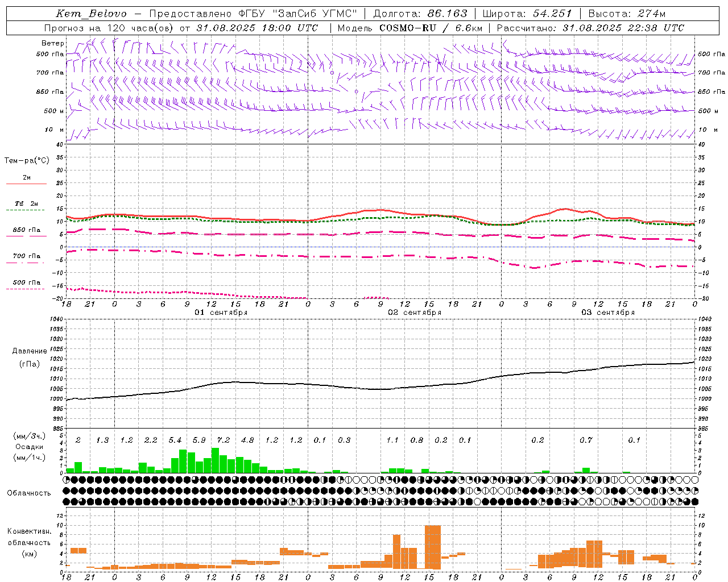
Task: Click the 3-hour precipitation value 7.2
Action: click(x=224, y=440)
